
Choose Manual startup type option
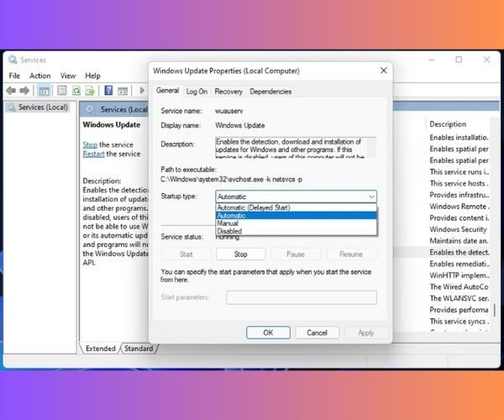click(x=296, y=223)
